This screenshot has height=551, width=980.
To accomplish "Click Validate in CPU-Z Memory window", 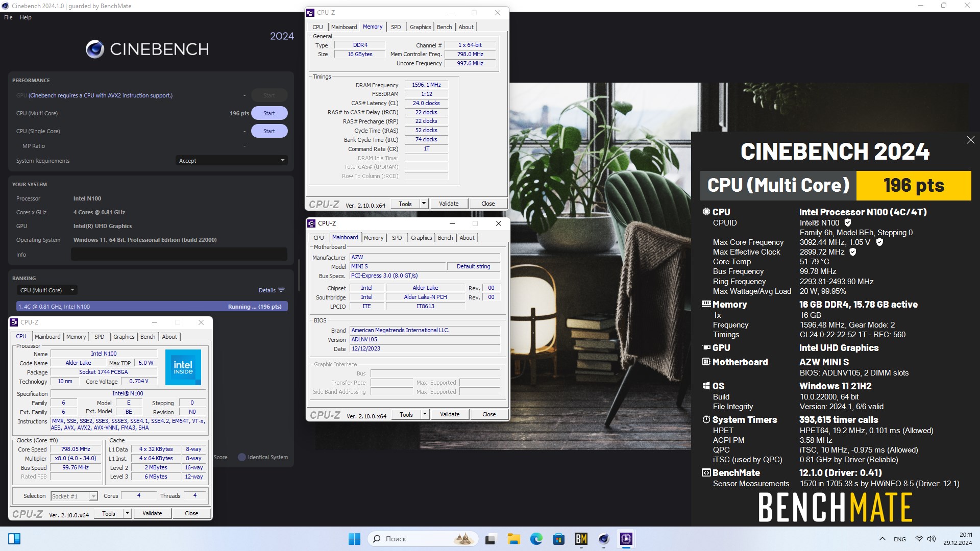I will point(449,204).
